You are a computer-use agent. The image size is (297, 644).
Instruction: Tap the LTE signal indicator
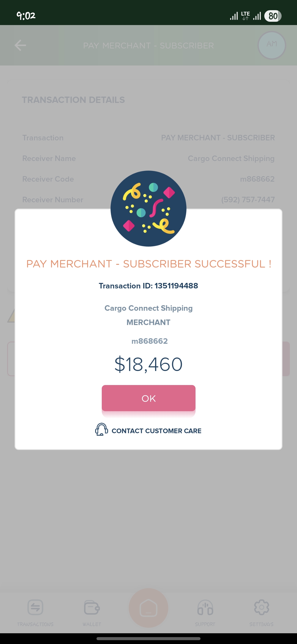(x=245, y=16)
